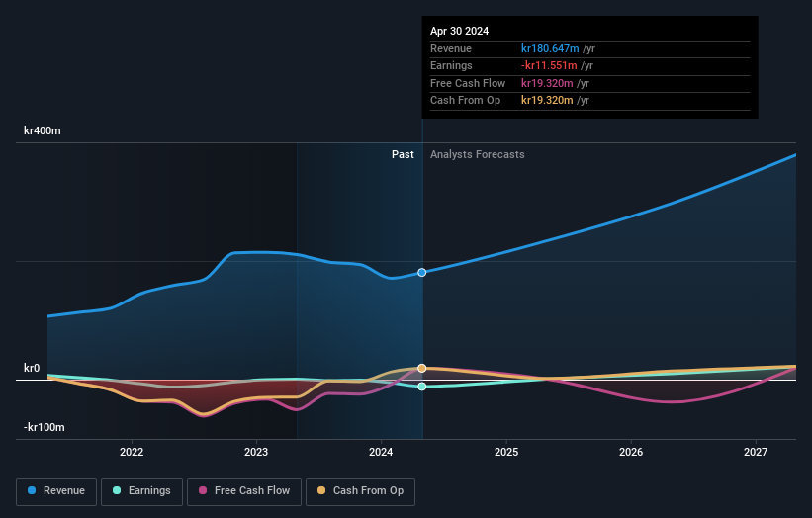Select the cash from op data point marker
This screenshot has width=812, height=518.
(422, 368)
